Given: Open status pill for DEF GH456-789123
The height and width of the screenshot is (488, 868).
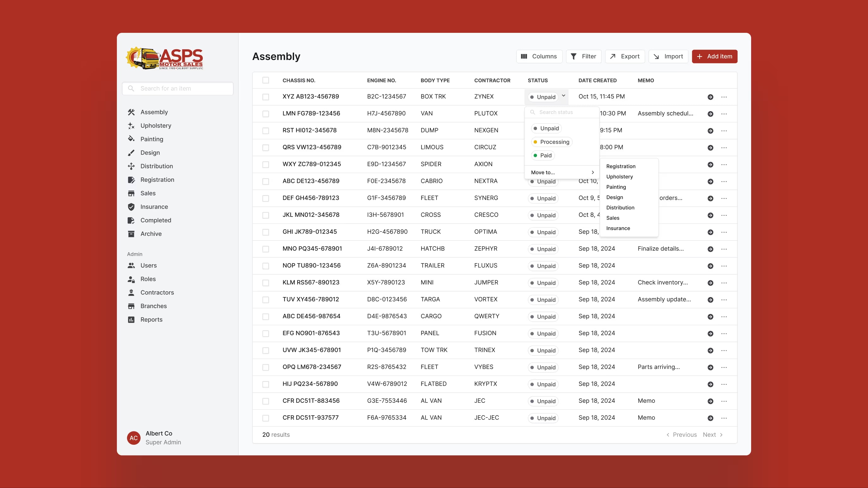Looking at the screenshot, I should [x=543, y=198].
